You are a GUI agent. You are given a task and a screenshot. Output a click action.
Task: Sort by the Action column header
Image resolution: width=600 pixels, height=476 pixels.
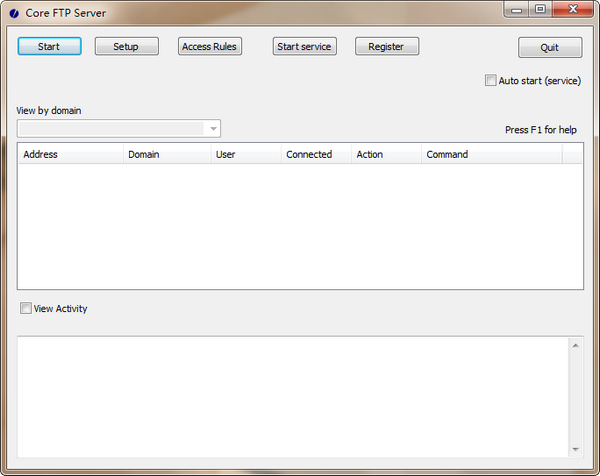386,154
